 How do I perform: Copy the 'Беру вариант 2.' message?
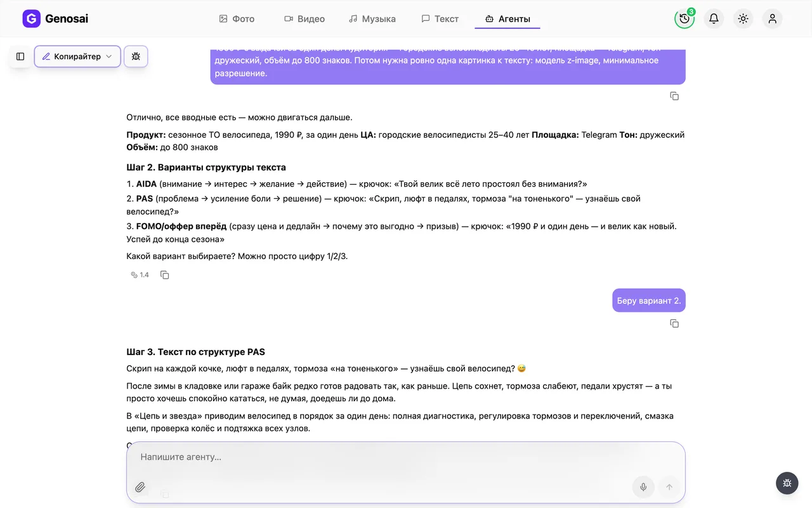tap(674, 323)
